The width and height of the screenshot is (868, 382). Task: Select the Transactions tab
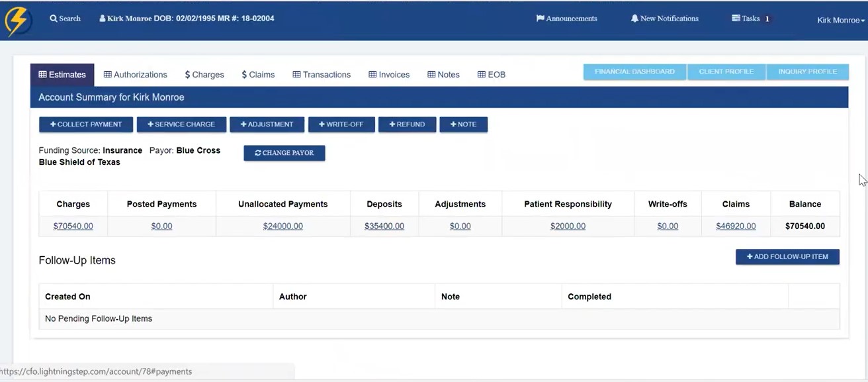[322, 75]
